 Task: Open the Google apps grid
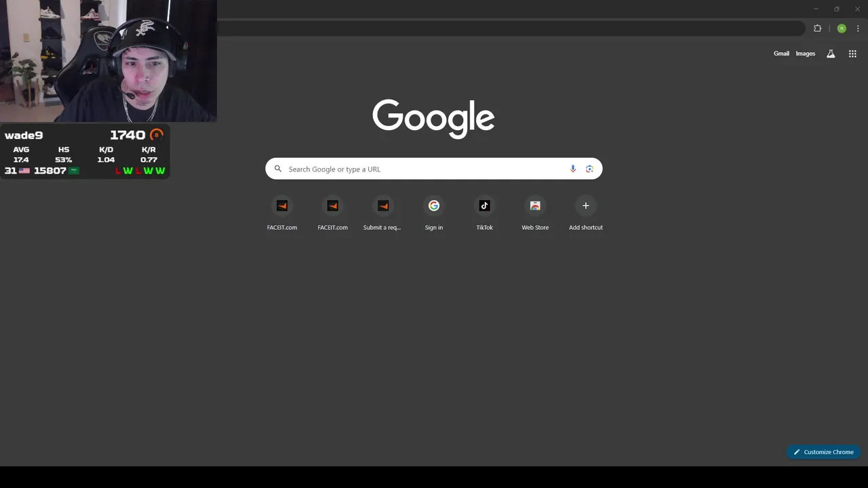(x=852, y=54)
